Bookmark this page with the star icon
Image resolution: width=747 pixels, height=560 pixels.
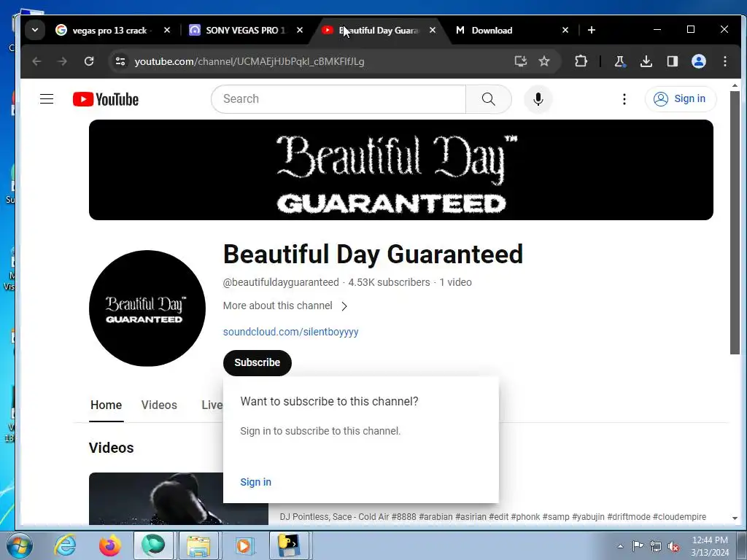544,61
